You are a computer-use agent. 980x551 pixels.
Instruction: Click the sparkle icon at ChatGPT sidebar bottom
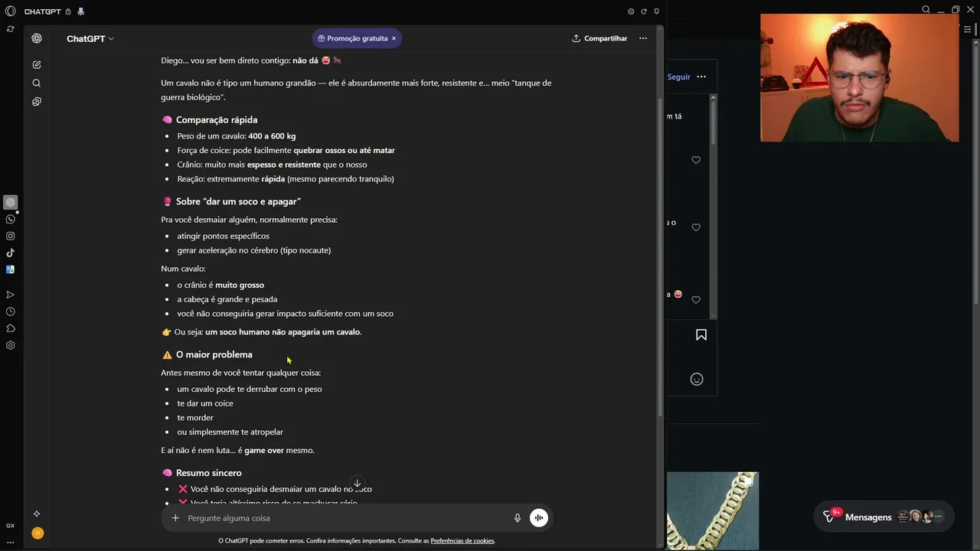37,514
